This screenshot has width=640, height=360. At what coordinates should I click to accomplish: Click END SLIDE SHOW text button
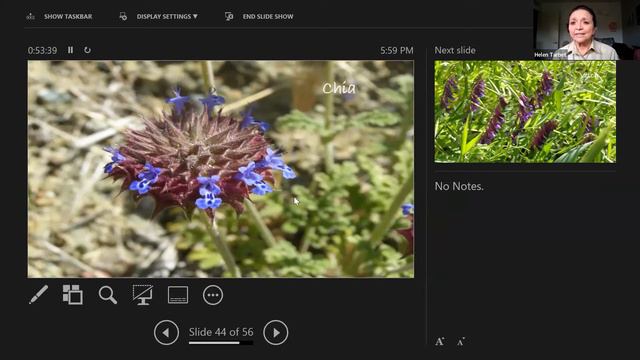click(268, 16)
